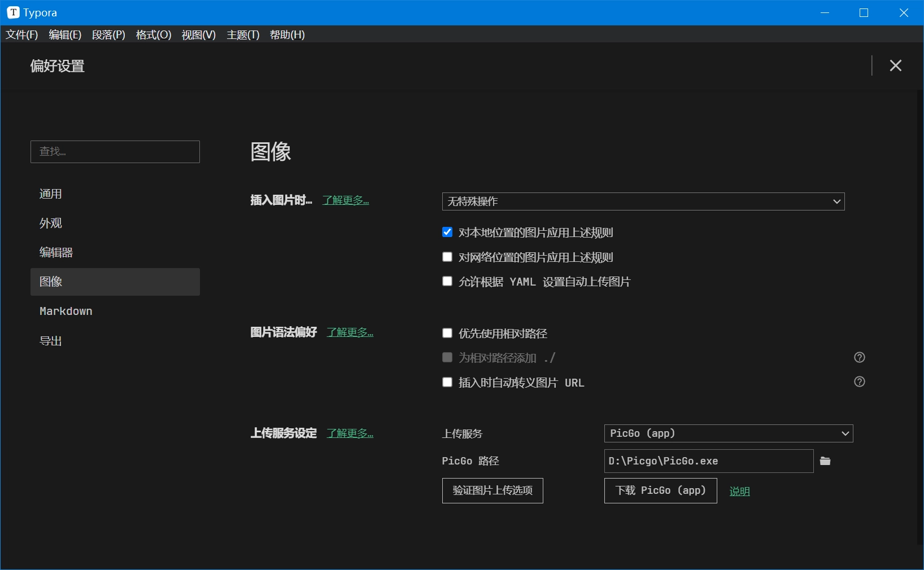Image resolution: width=924 pixels, height=570 pixels.
Task: Open the 帮助(H) menu
Action: pos(287,35)
